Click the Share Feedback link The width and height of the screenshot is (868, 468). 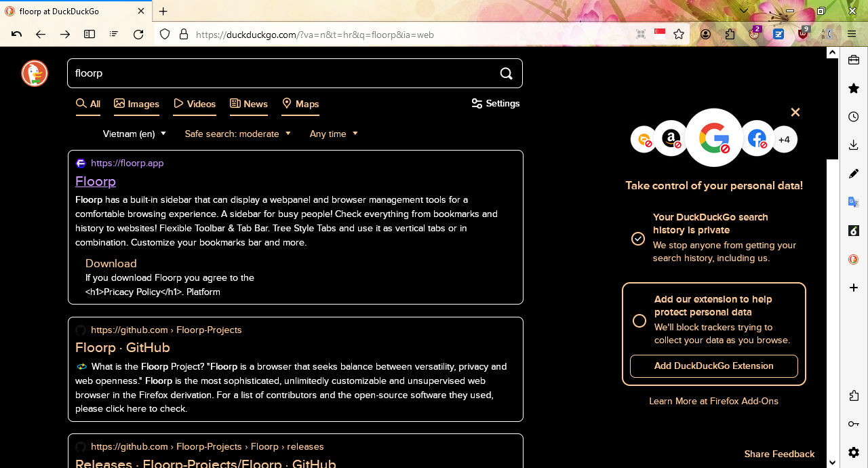point(779,454)
